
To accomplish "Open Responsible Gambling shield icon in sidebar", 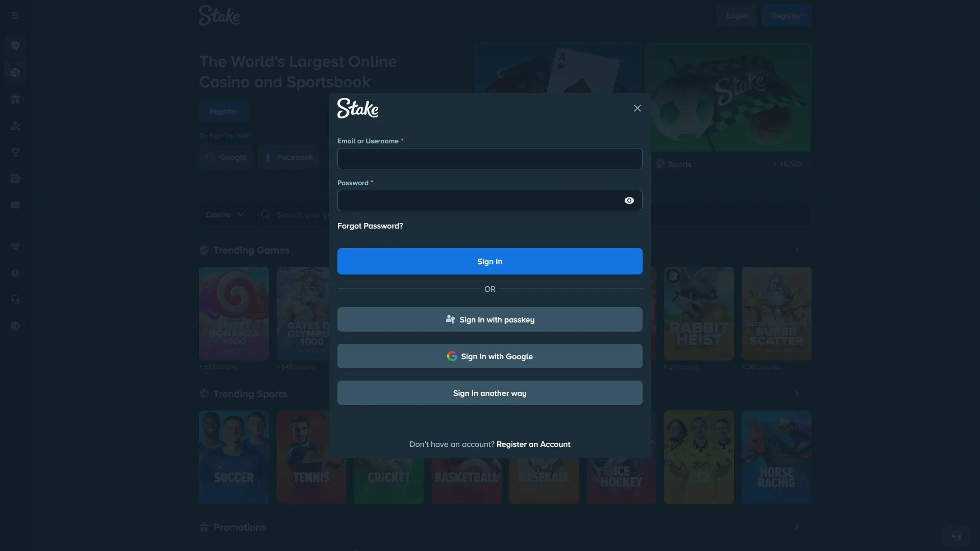I will pyautogui.click(x=15, y=273).
